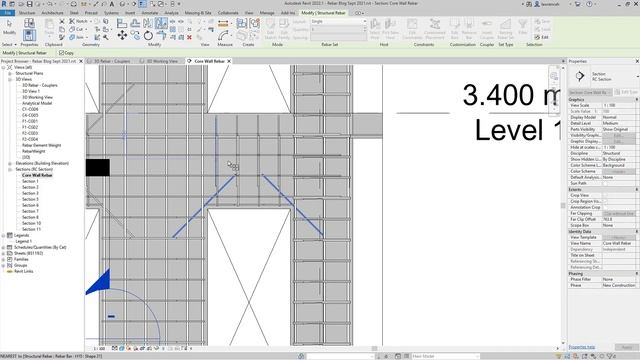Viewport: 640px width, 360px height.
Task: Click the Create Group icon
Action: pos(254,23)
